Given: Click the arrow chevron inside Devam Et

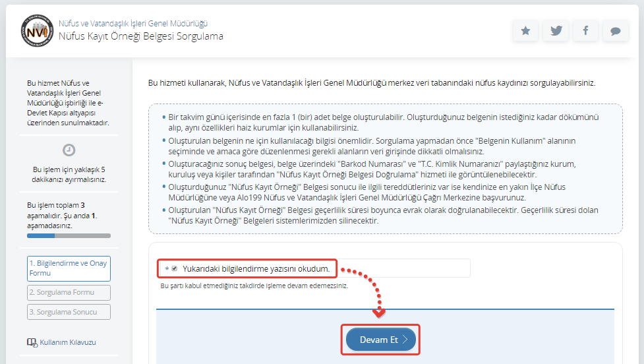Looking at the screenshot, I should (x=405, y=340).
